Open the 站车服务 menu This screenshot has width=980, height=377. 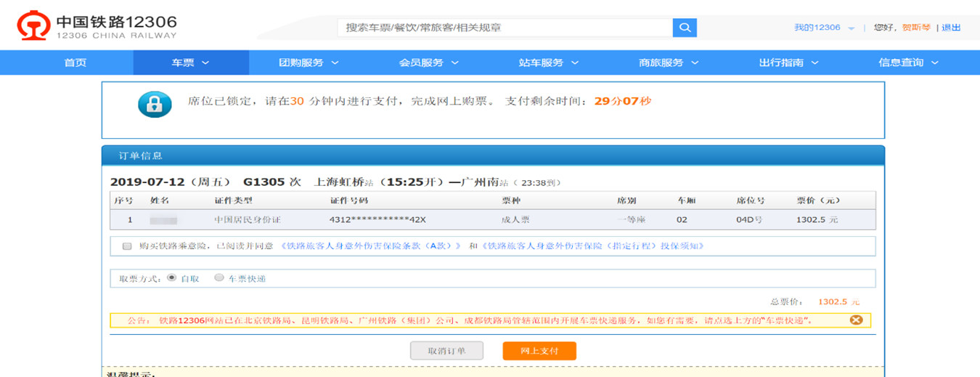548,62
